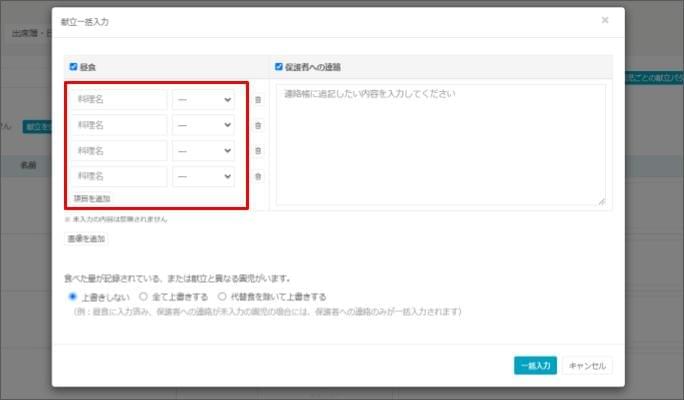Choose the 全て上書きする radio option
This screenshot has width=684, height=400.
coord(143,297)
